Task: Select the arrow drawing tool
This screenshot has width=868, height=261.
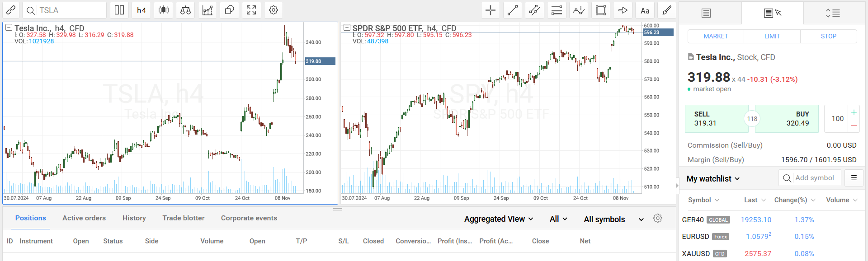Action: click(623, 10)
